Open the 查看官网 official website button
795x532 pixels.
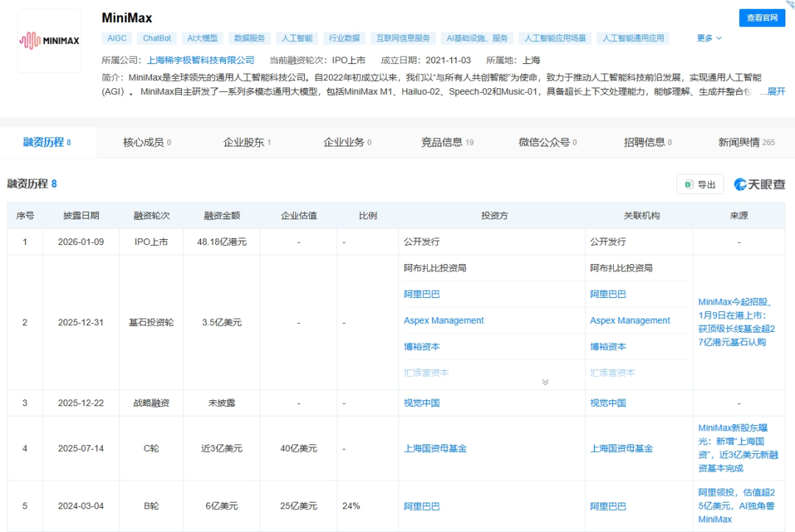[x=762, y=18]
